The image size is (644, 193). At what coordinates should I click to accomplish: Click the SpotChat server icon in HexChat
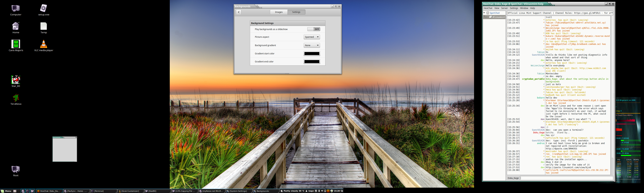[487, 13]
